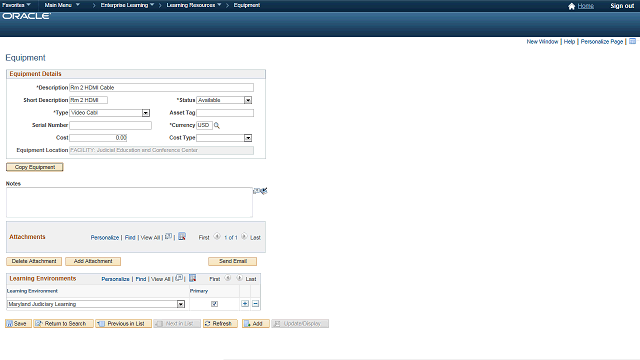The height and width of the screenshot is (360, 640).
Task: Click the Learning Environment column header
Action: pos(32,291)
